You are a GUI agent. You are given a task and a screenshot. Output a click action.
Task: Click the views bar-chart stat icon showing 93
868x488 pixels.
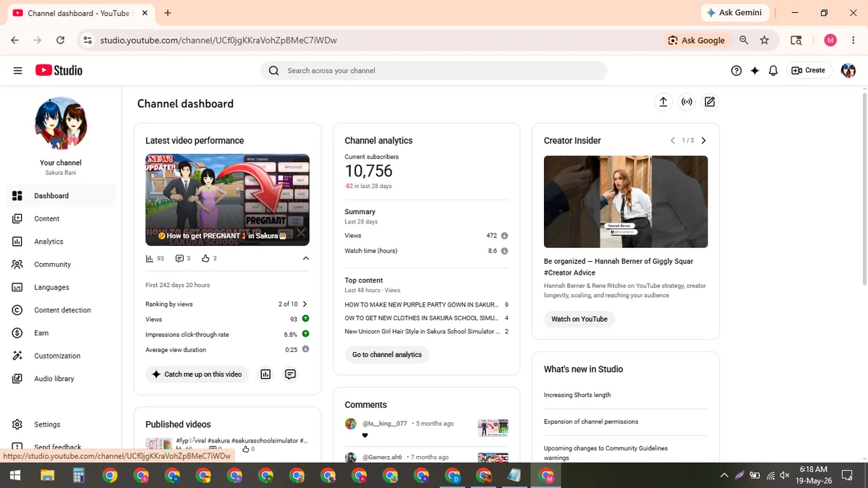pyautogui.click(x=155, y=258)
